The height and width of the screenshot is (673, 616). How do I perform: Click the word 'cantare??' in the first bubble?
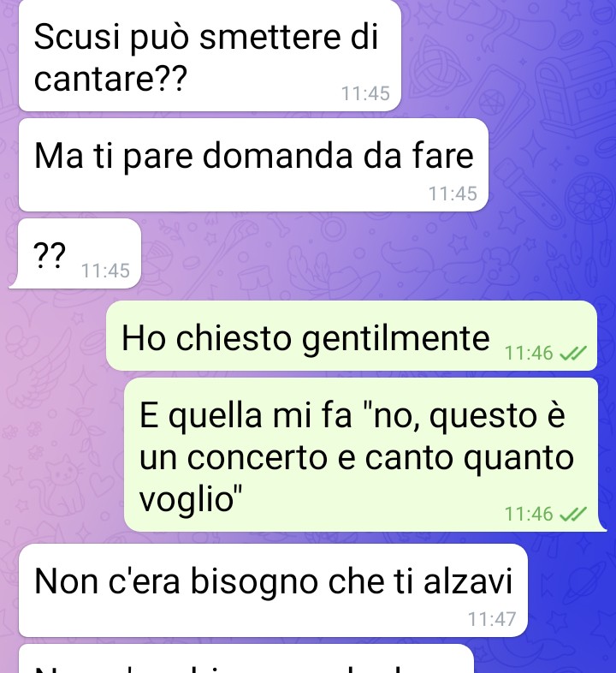[x=110, y=79]
